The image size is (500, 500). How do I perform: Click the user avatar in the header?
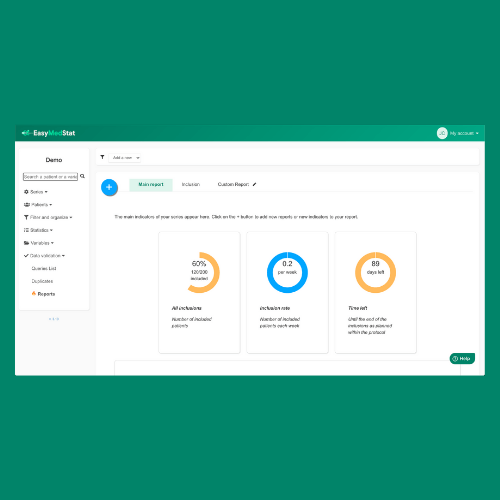[442, 133]
